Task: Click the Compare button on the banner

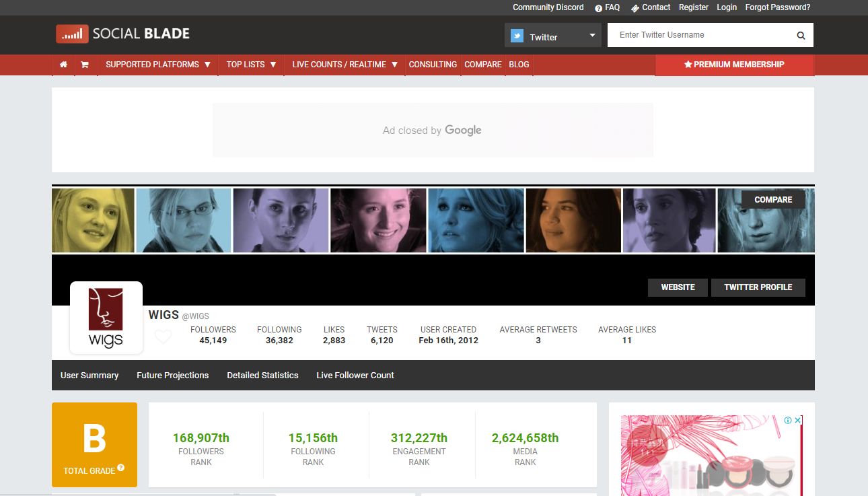Action: [773, 199]
